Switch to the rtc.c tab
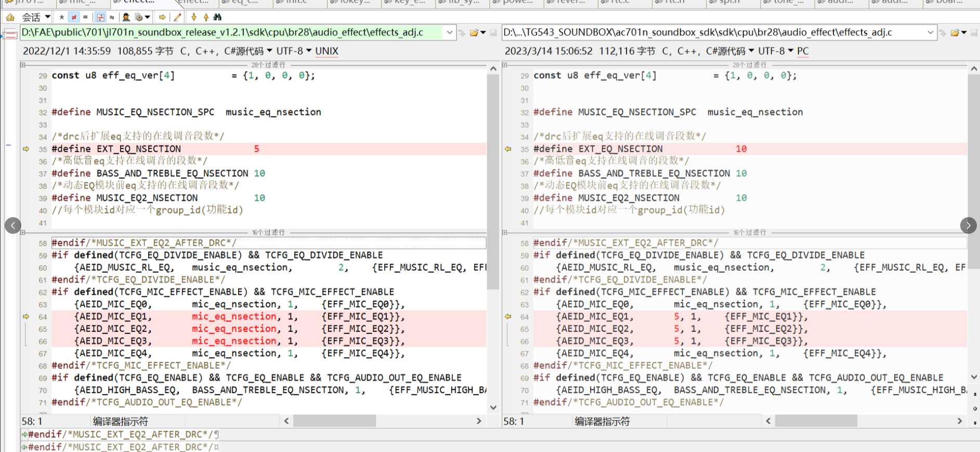 click(624, 2)
